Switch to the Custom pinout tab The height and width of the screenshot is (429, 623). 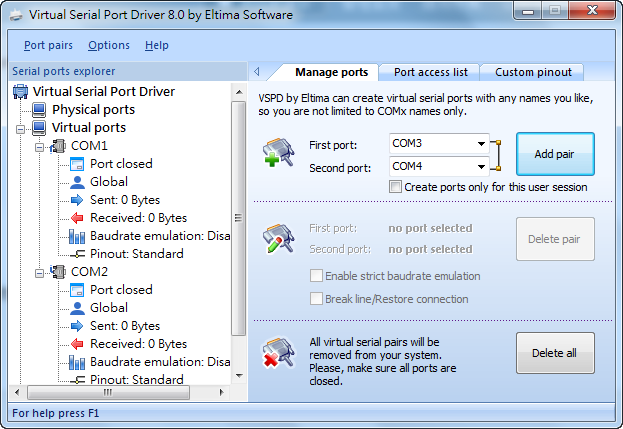click(533, 72)
